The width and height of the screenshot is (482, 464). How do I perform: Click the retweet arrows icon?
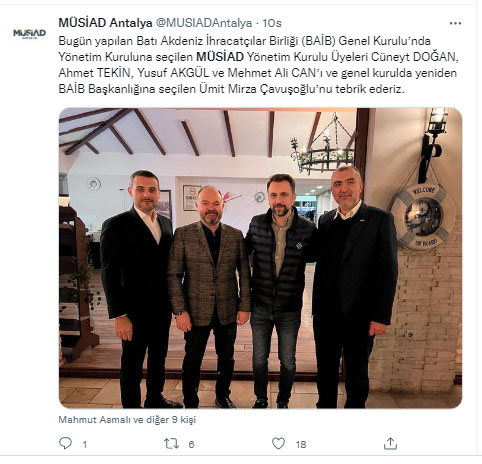click(x=171, y=444)
